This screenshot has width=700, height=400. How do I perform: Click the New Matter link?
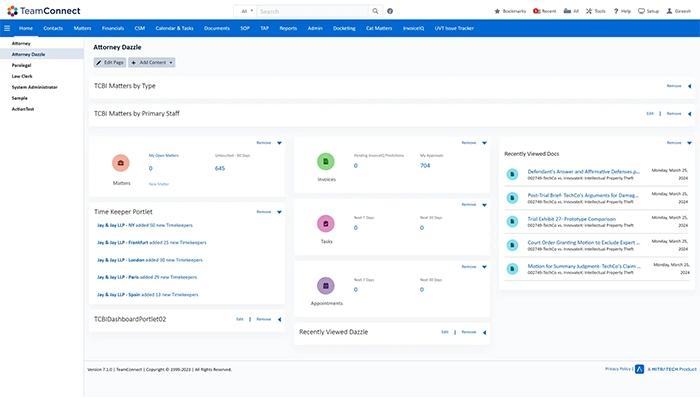159,184
